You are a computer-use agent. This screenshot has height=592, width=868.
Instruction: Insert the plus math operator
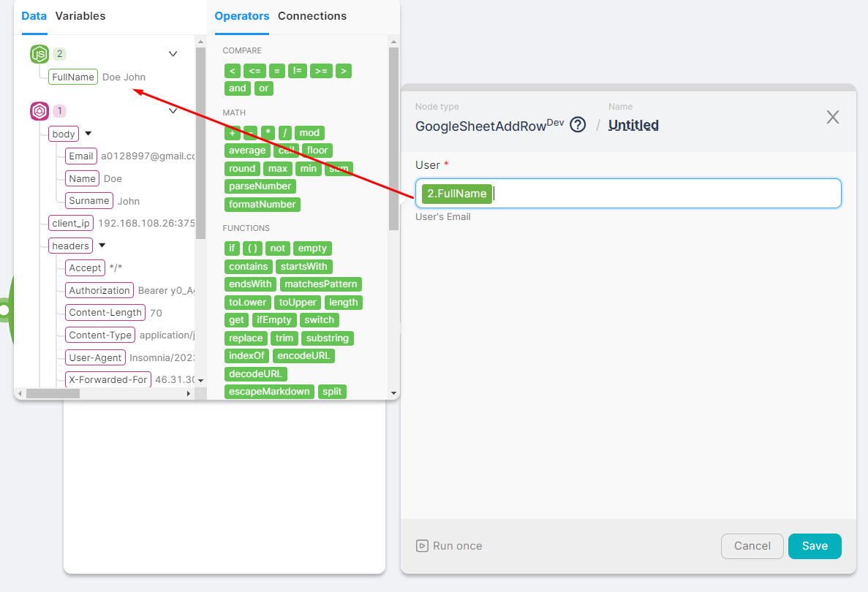[233, 132]
